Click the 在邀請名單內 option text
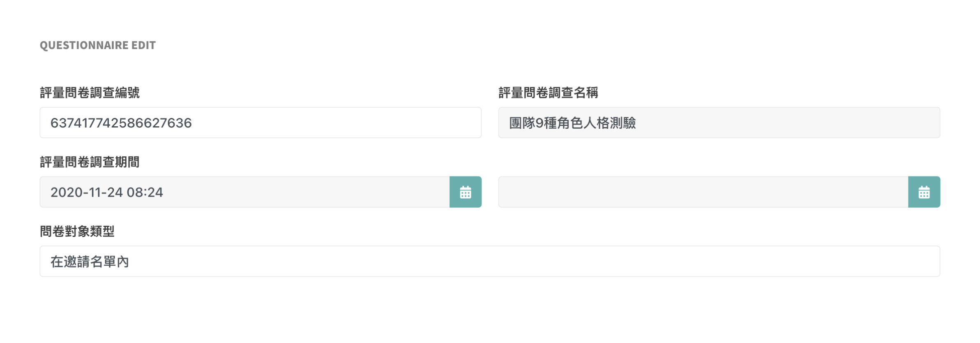 [x=90, y=262]
